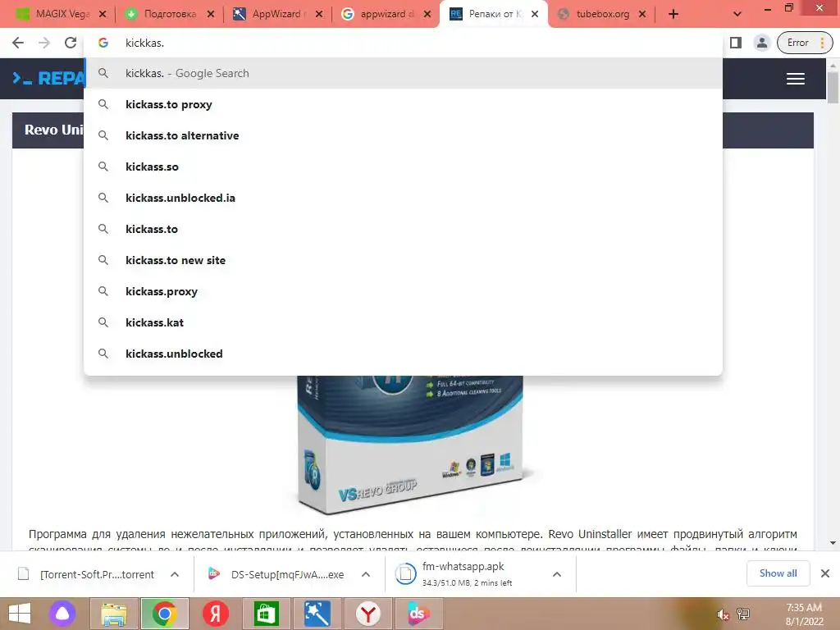Pick the 'kickass.so' suggestion
840x630 pixels.
(x=403, y=167)
